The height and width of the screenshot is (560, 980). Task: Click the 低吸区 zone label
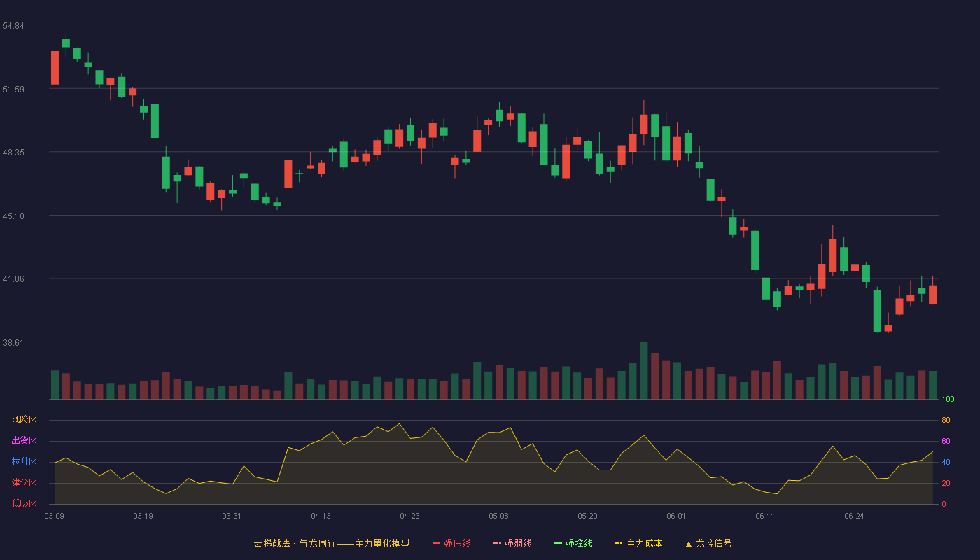(x=24, y=503)
